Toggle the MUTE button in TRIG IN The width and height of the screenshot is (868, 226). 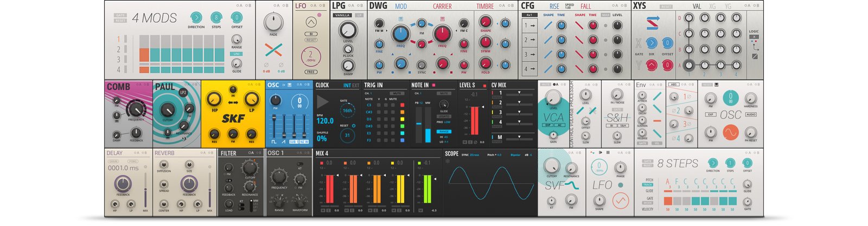point(398,93)
